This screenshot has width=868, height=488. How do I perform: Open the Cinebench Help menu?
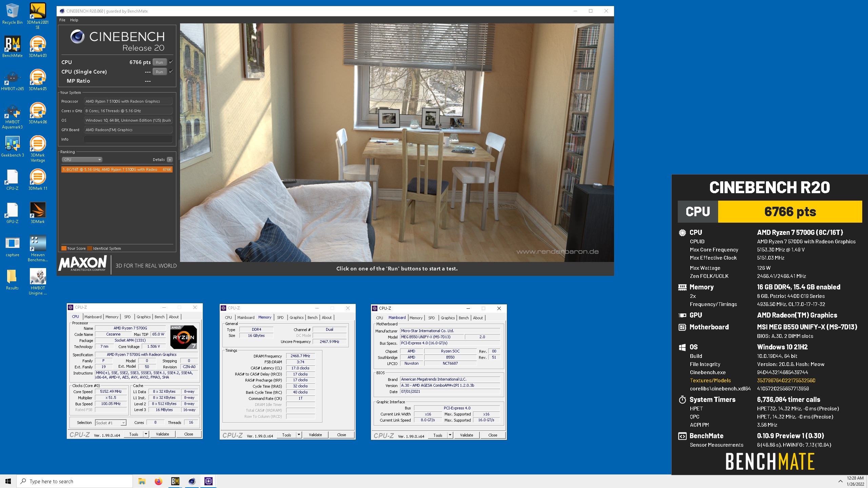[74, 20]
